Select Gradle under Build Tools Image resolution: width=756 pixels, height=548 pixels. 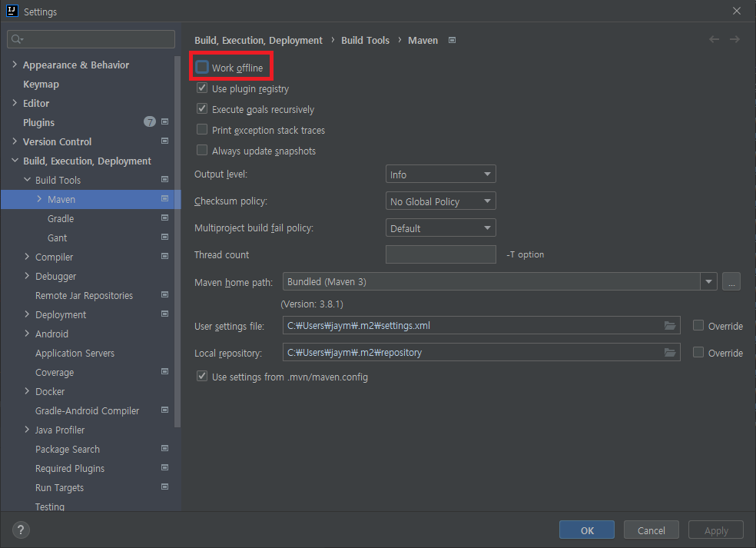pos(61,218)
